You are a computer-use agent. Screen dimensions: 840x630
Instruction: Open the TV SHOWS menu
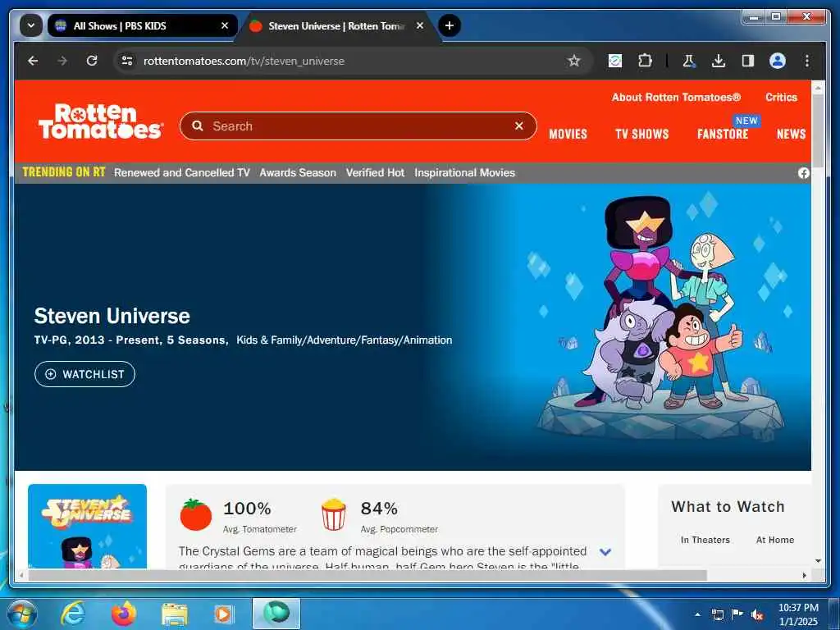641,134
